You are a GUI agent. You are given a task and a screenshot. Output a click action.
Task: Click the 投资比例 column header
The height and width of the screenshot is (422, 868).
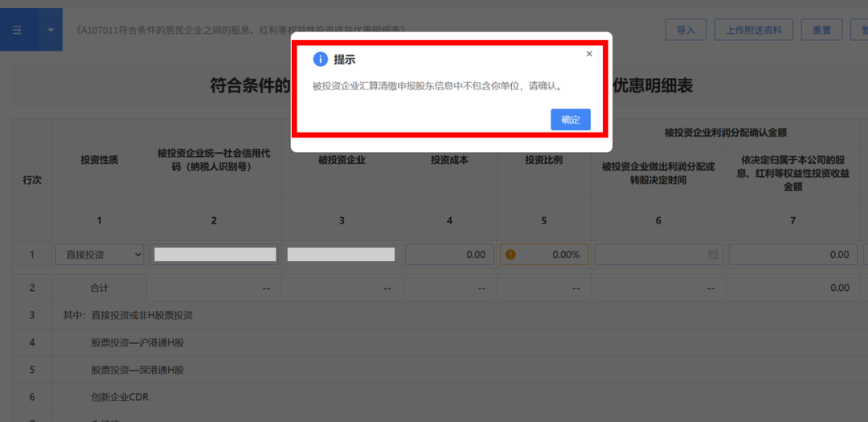(544, 161)
